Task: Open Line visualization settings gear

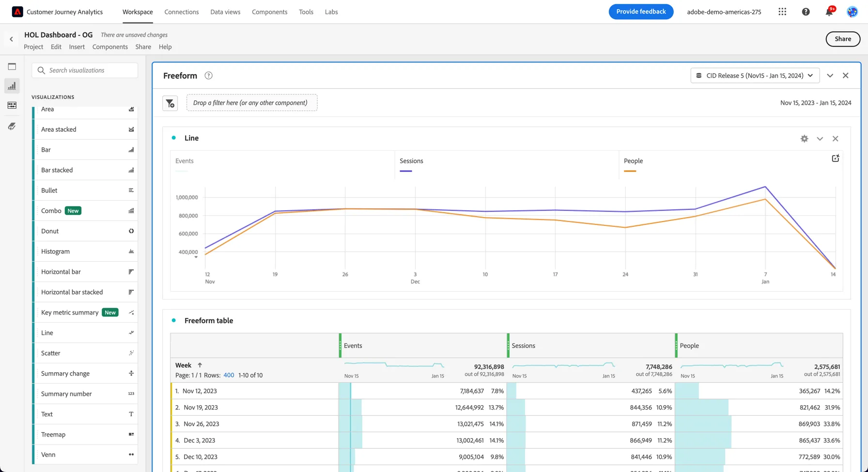Action: (805, 139)
